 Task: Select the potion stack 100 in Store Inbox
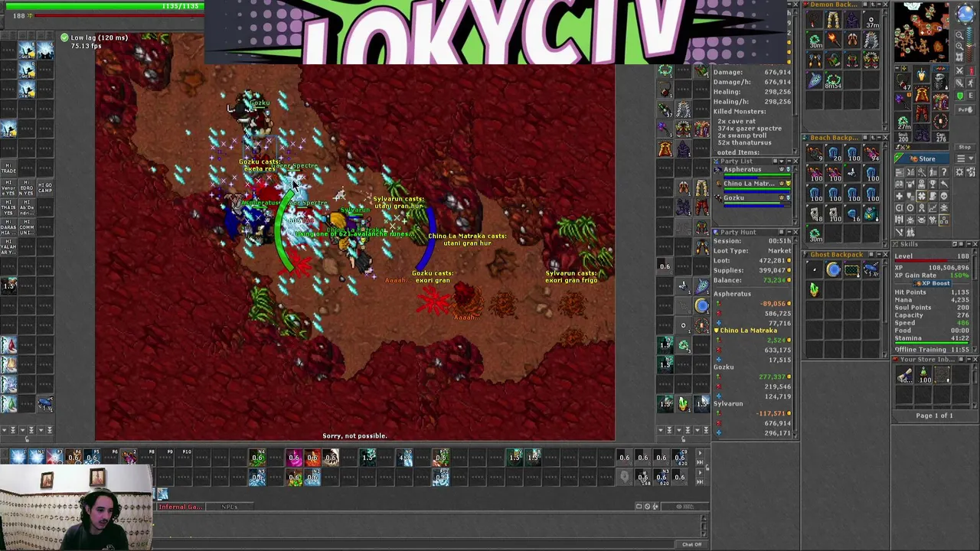pos(924,375)
